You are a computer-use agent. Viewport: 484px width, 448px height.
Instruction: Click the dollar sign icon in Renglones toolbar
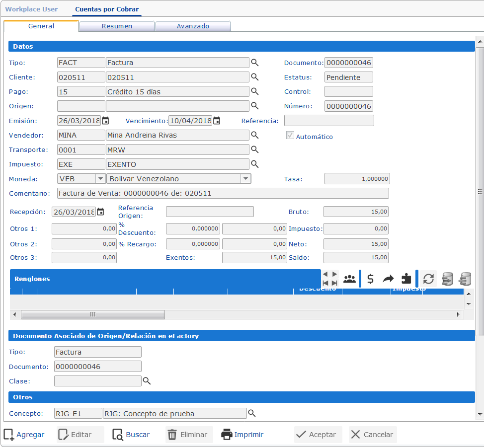[370, 279]
